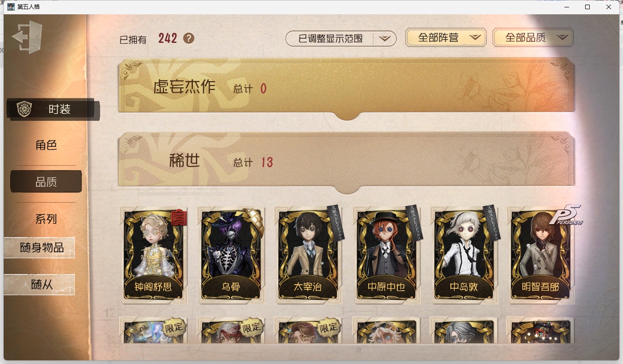This screenshot has width=623, height=364.
Task: Collapse the 虚妄杰作 section banner
Action: [x=347, y=87]
